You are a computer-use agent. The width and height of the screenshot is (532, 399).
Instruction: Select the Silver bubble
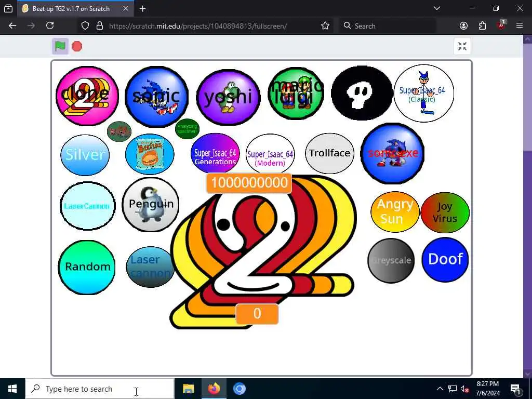pyautogui.click(x=85, y=155)
